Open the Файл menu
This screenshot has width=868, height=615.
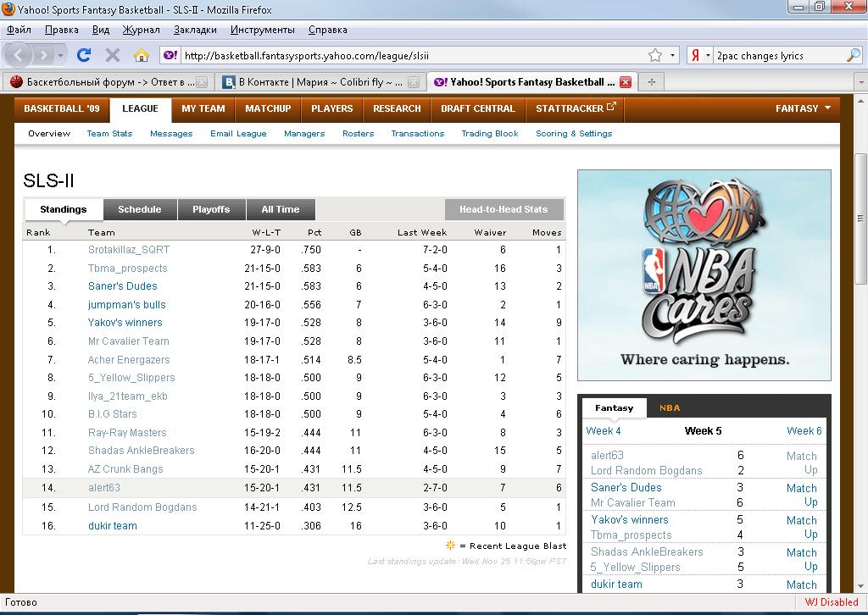(19, 30)
